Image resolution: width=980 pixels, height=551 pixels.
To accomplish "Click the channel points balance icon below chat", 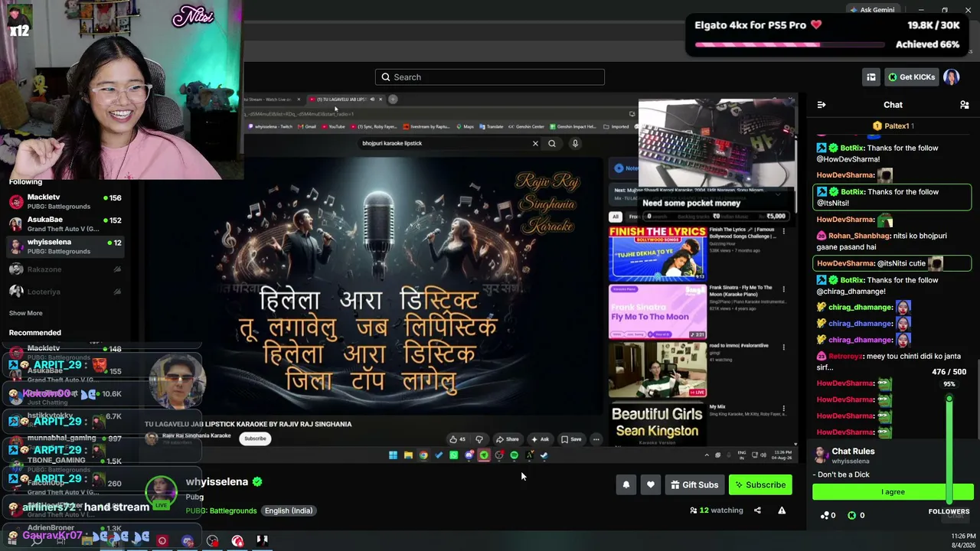I will 825,516.
